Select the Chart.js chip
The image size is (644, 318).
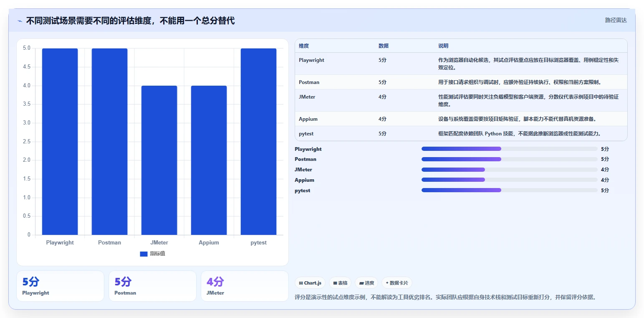click(x=310, y=283)
